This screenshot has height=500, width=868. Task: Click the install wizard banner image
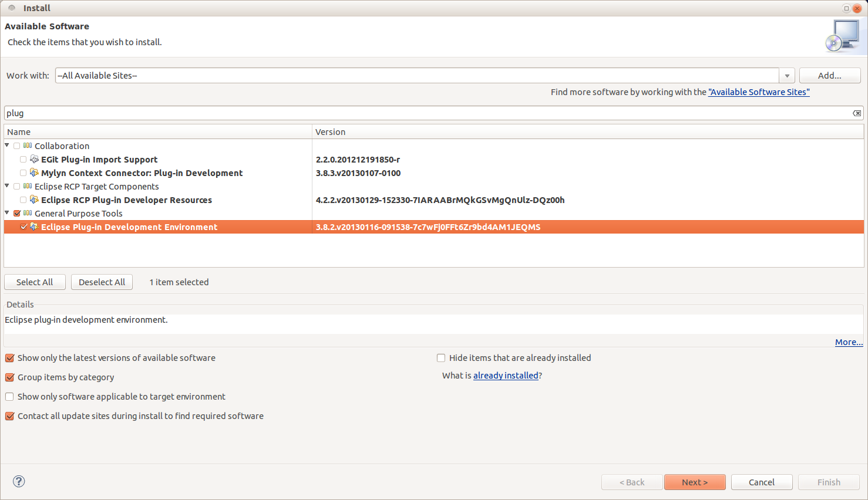pos(843,36)
